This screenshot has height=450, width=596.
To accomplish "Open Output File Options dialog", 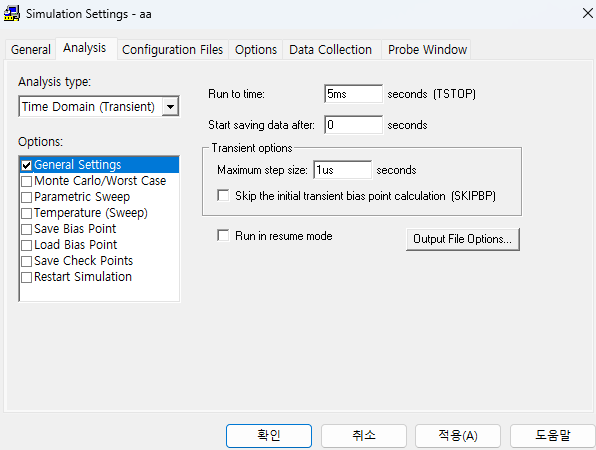I will tap(463, 239).
